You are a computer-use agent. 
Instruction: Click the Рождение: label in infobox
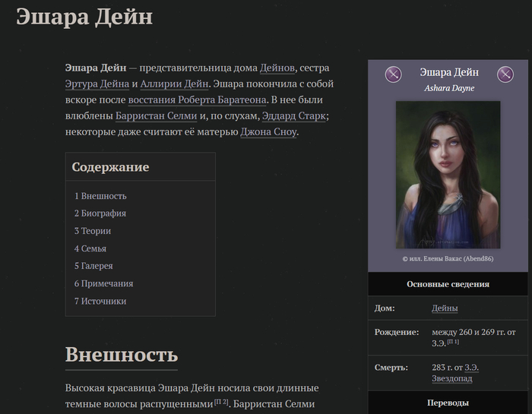point(397,332)
